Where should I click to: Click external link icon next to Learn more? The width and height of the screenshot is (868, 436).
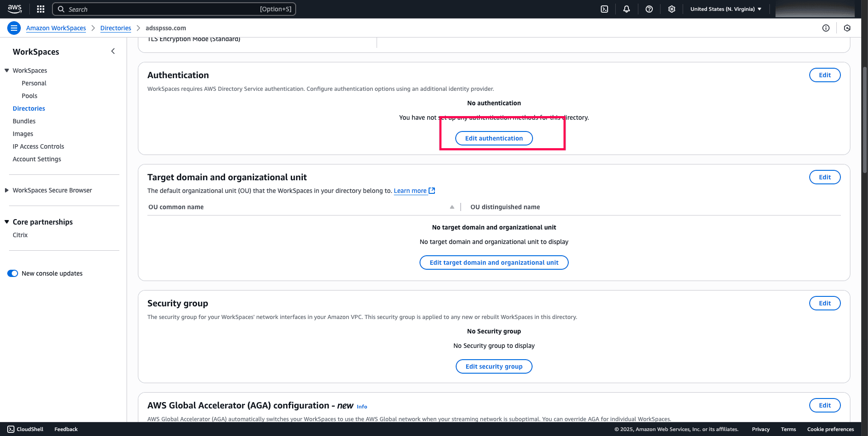432,191
